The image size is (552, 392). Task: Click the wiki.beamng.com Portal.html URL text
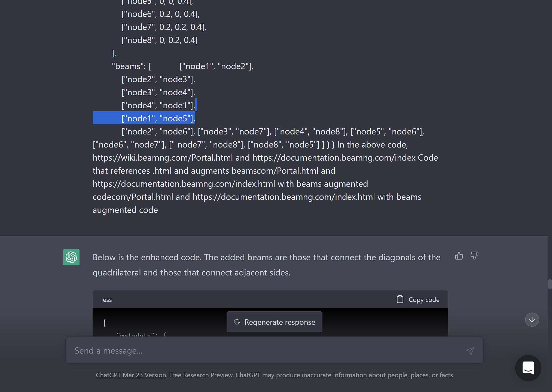(x=163, y=158)
